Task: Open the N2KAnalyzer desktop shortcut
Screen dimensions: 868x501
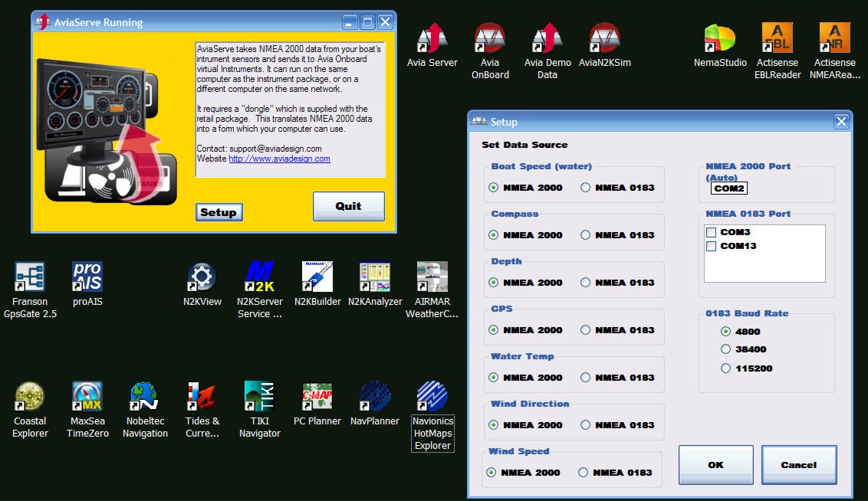Action: (375, 284)
